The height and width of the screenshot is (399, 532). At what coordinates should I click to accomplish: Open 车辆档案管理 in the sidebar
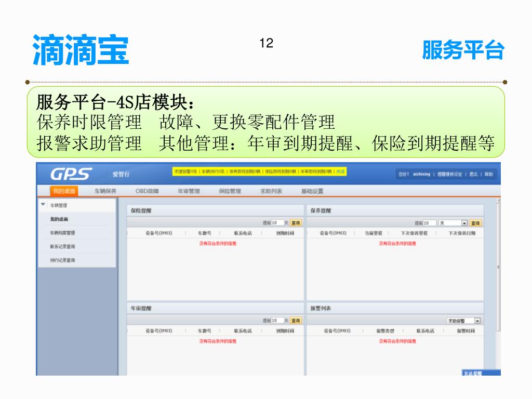(62, 233)
